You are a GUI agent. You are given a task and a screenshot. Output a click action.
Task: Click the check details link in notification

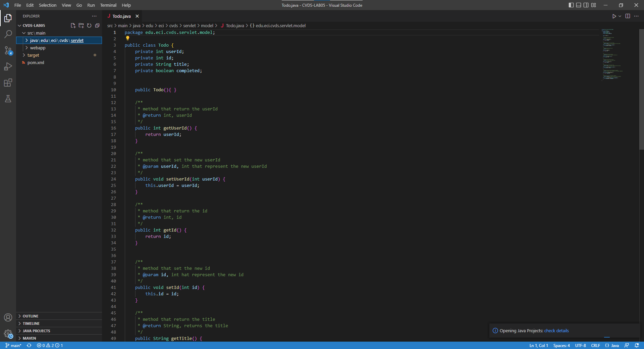(x=556, y=331)
